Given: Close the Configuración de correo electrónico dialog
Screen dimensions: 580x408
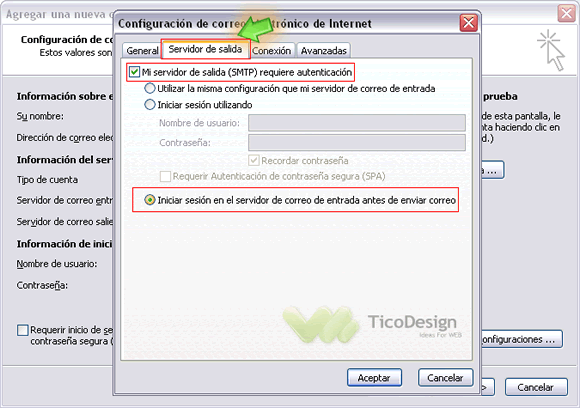Looking at the screenshot, I should click(x=468, y=23).
